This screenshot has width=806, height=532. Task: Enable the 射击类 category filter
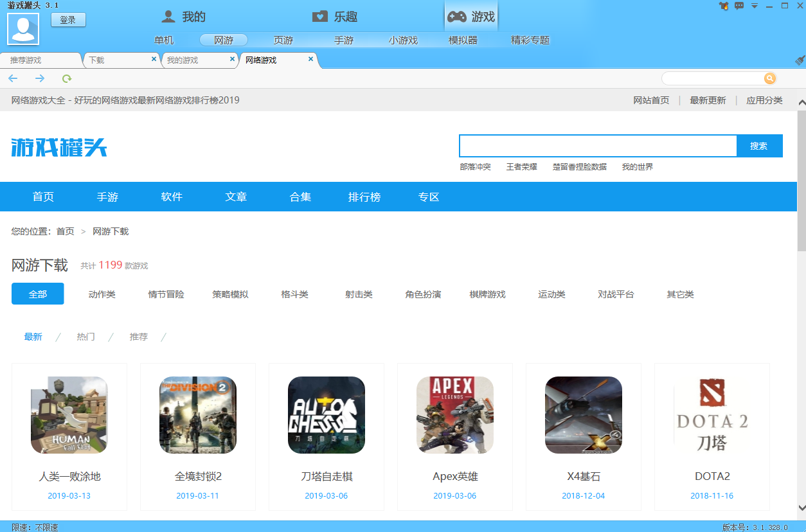click(359, 294)
